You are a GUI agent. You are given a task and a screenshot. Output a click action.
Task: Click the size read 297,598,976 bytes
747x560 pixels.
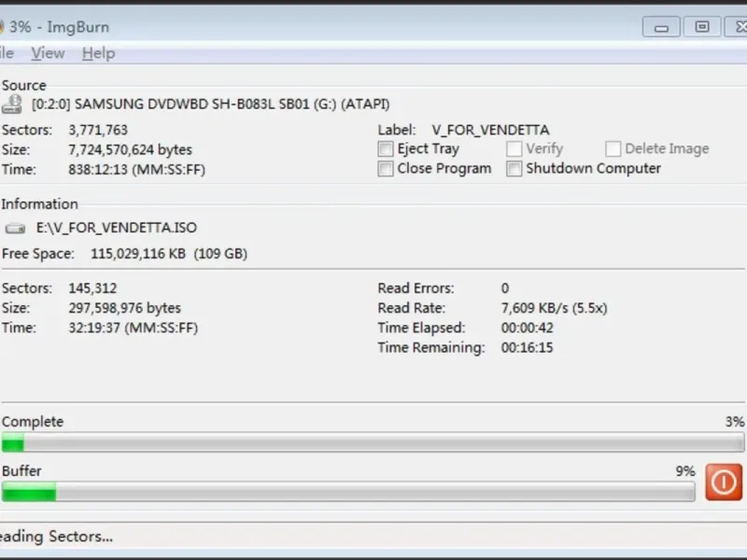(124, 308)
